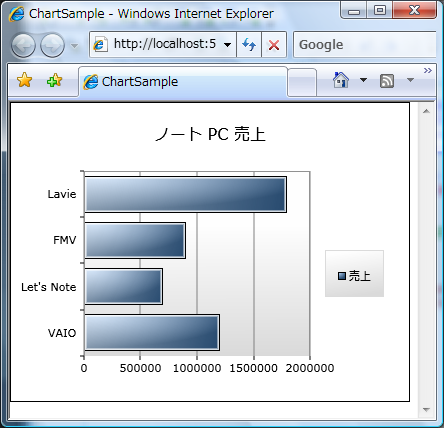This screenshot has width=444, height=428.
Task: Click the 2000000 axis value
Action: coord(310,368)
